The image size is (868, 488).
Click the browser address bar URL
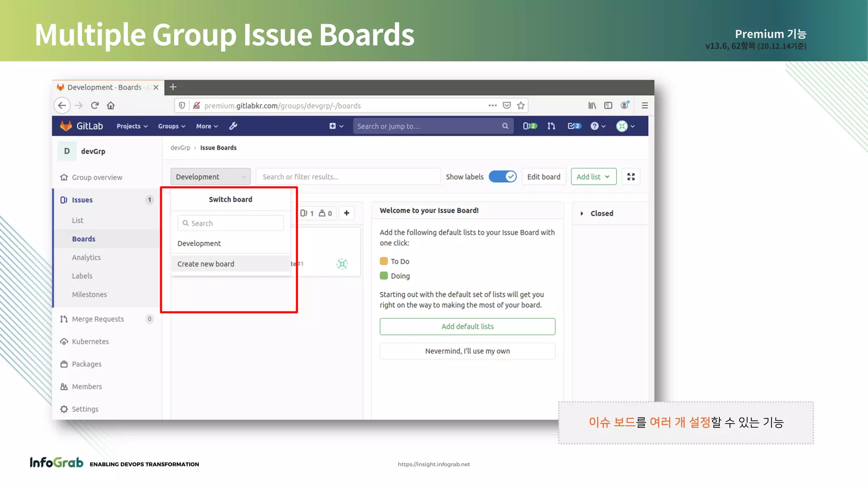pyautogui.click(x=282, y=106)
